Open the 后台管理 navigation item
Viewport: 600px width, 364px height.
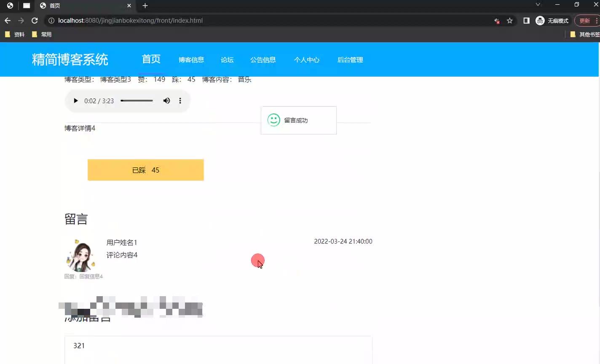(x=350, y=60)
